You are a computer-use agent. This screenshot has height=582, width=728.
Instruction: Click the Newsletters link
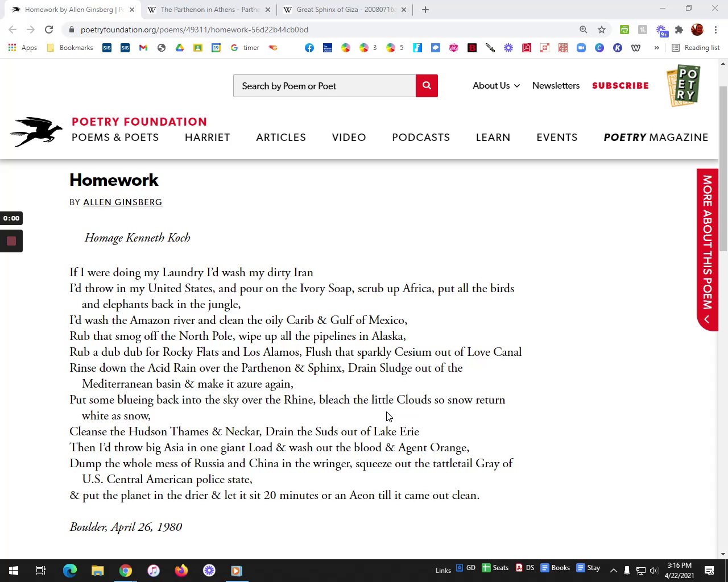point(556,85)
